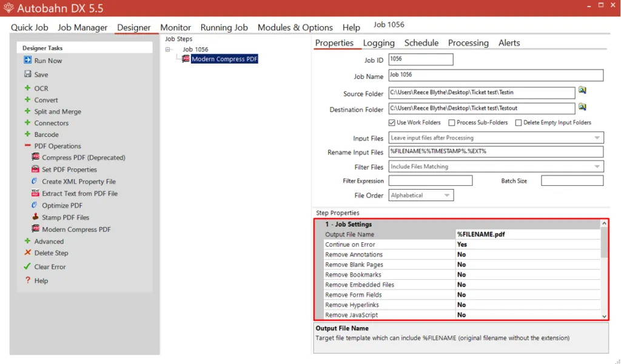Open the Help menu in menu bar
Screen dimensions: 621x364
point(351,27)
